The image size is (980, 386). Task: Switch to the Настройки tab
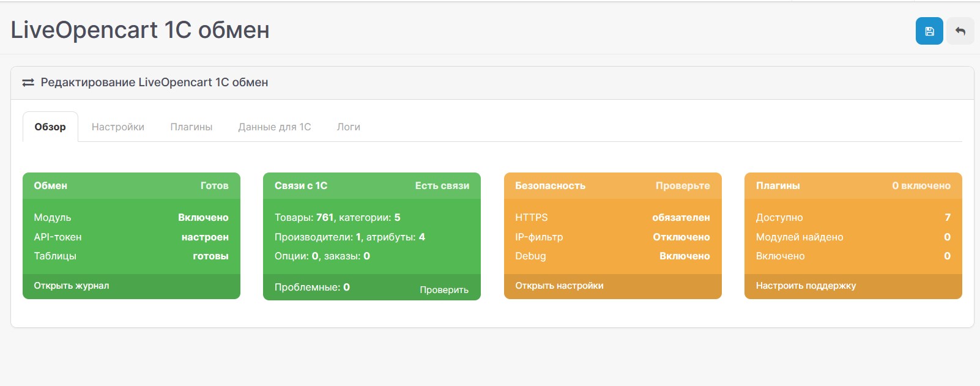[118, 127]
